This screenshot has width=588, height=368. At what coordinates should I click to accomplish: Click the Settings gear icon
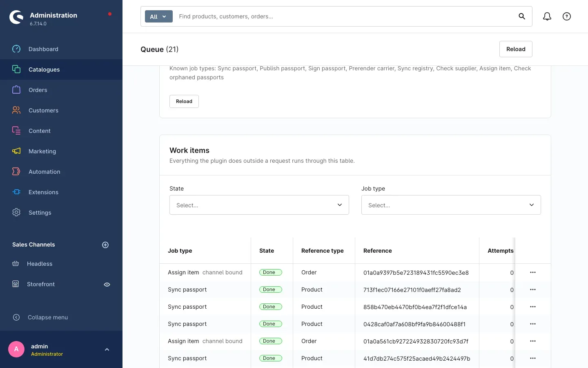(16, 213)
